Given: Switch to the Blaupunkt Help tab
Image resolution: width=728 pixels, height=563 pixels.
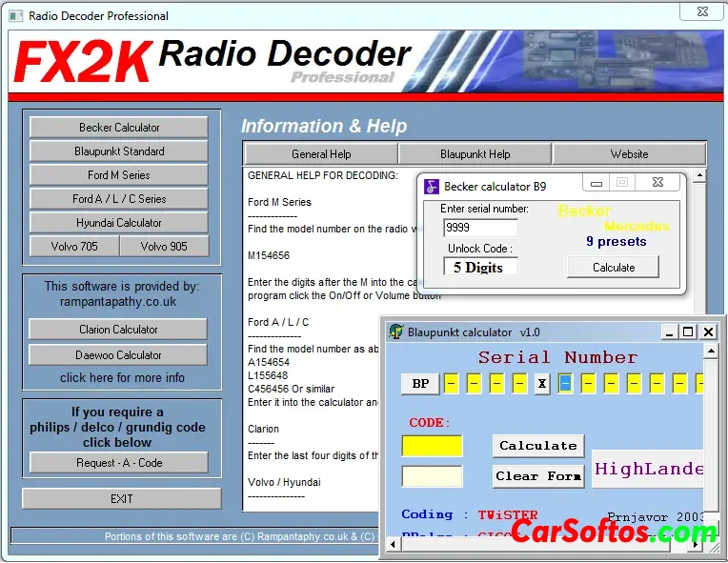Looking at the screenshot, I should click(x=475, y=154).
